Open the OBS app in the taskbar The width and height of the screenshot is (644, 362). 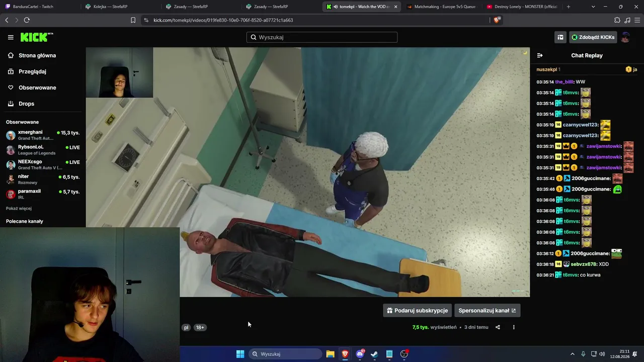pos(404,354)
